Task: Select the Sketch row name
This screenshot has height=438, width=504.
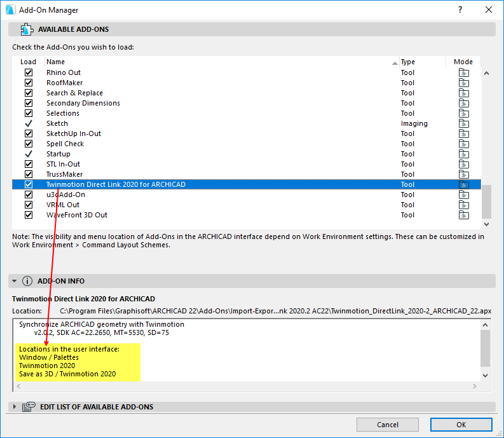Action: coord(57,123)
